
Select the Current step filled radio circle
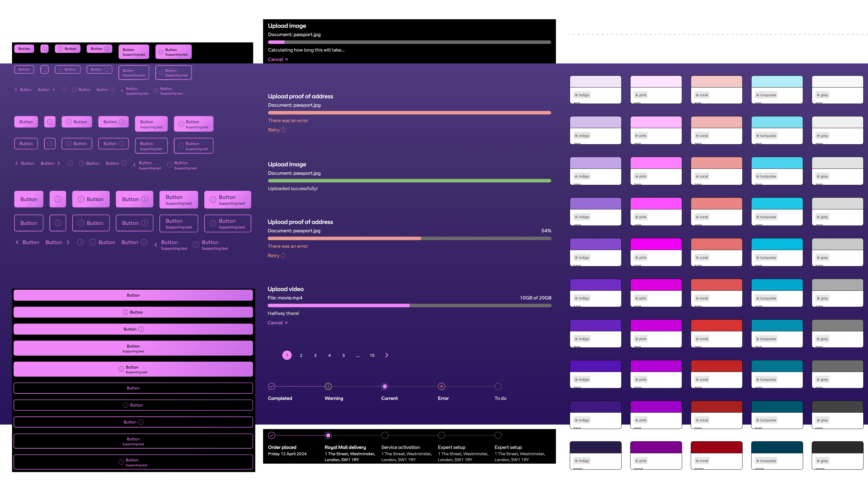[385, 386]
